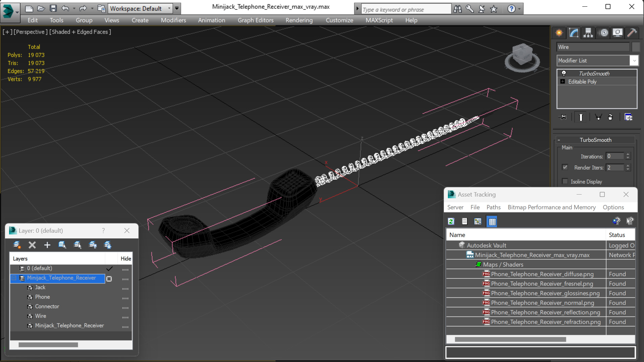Click the object color swatch beside Wire
Viewport: 644px width, 362px height.
636,47
